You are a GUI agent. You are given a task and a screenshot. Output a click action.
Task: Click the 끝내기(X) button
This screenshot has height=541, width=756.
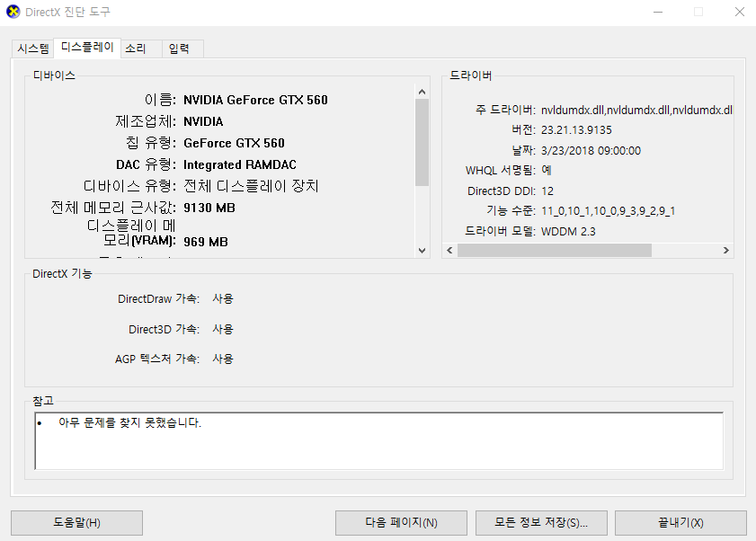(x=680, y=523)
